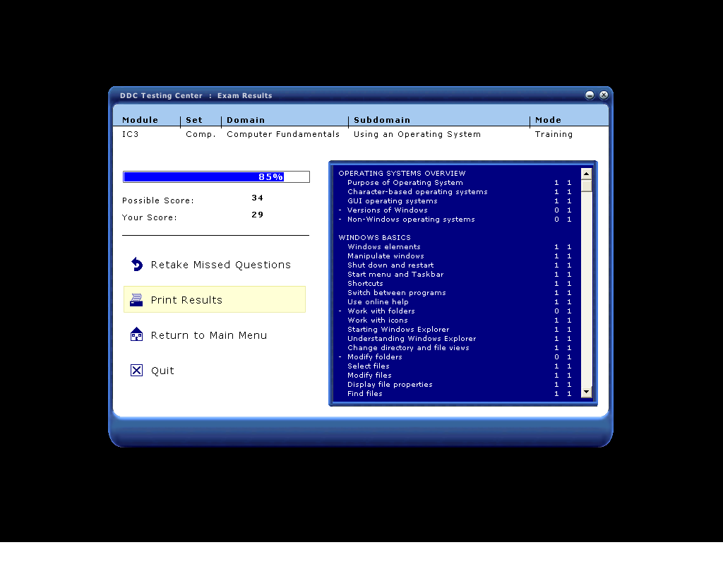Select the 'GUI operating systems' row
Viewport: 723px width, 588px height.
coord(455,201)
